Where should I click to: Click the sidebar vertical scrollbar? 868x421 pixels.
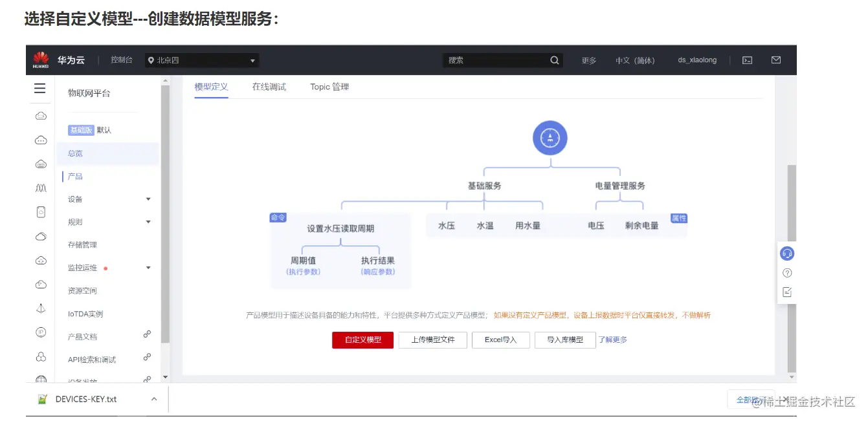pos(165,213)
